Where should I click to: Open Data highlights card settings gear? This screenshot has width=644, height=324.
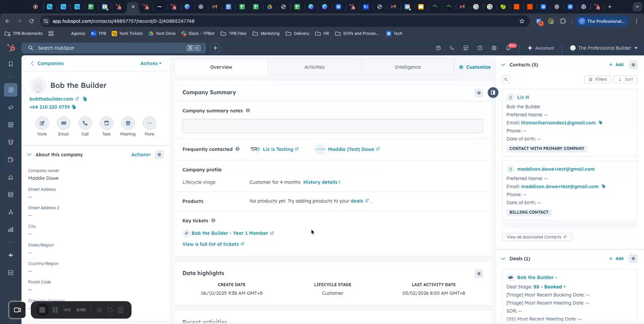click(479, 274)
